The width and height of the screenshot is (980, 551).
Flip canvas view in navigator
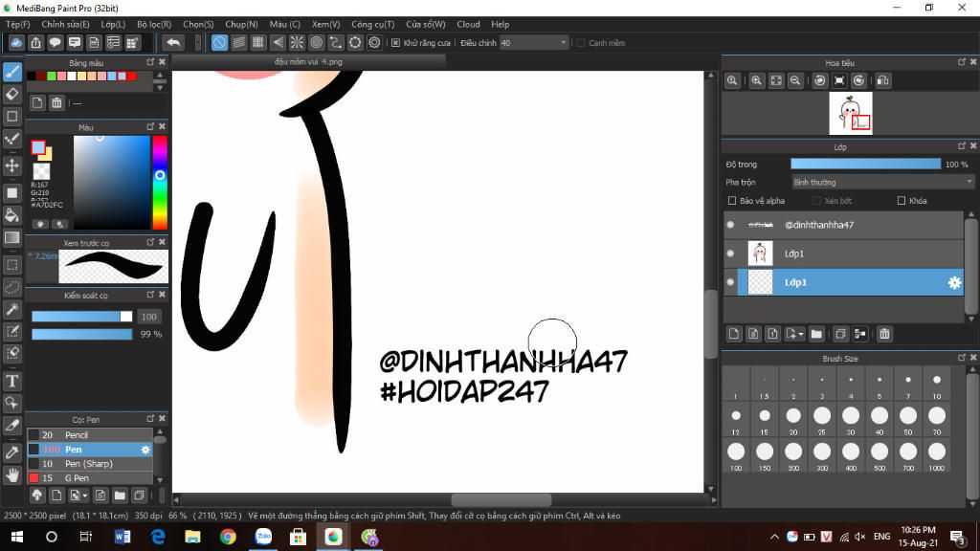pyautogui.click(x=882, y=80)
